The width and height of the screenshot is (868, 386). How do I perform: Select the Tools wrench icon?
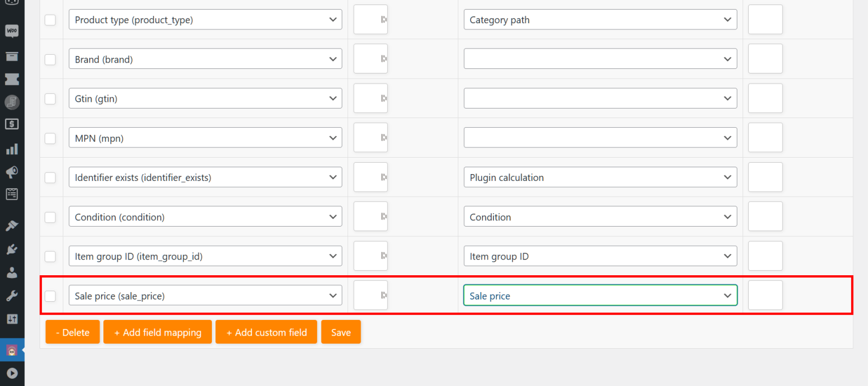12,295
